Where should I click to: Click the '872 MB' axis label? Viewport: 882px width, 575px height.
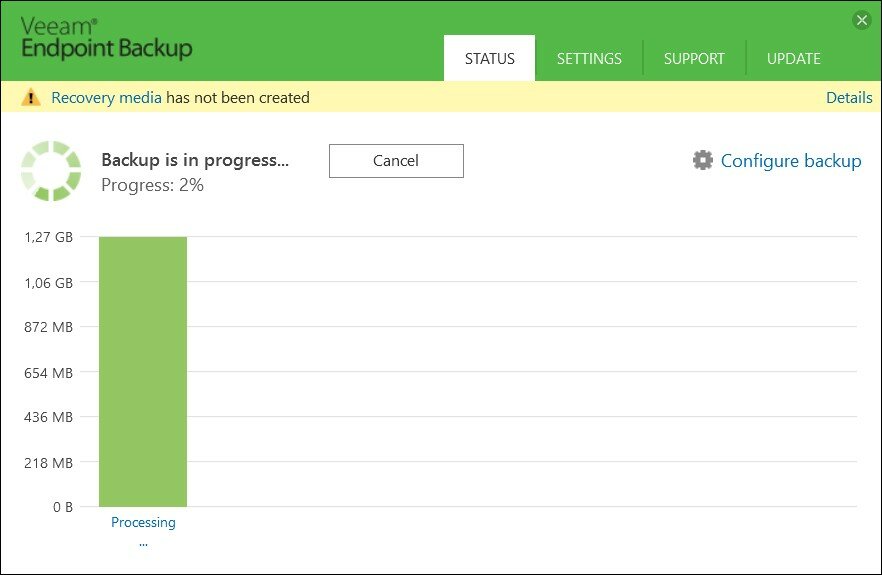(48, 327)
